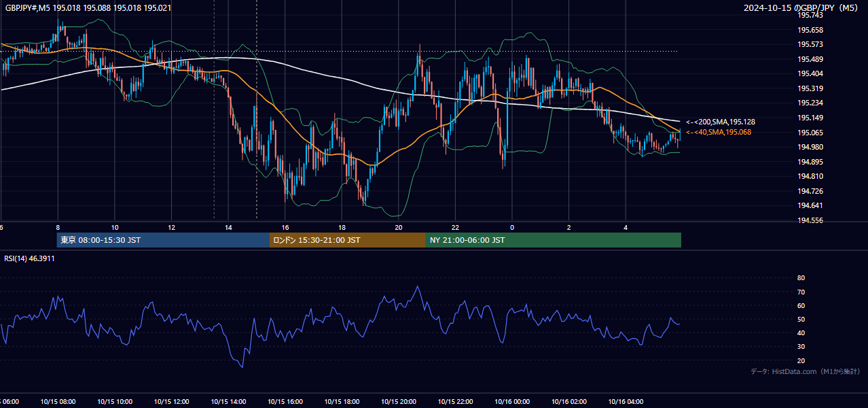Click the 2024-10-15 GBP/JPY (M5) chart heading

[x=802, y=7]
